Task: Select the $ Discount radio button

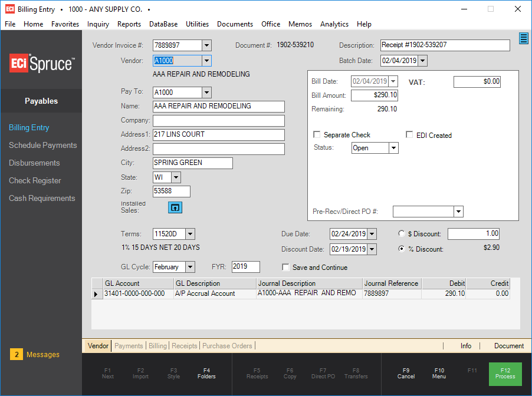Action: (x=402, y=233)
